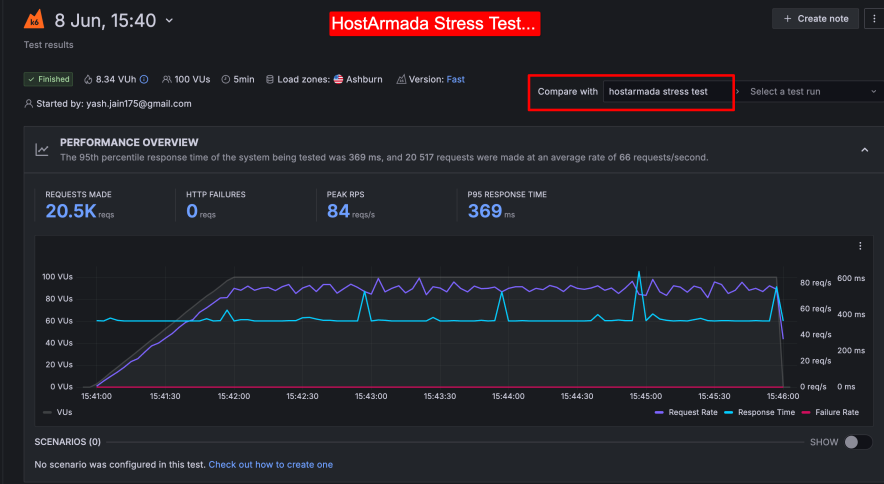Open the top-right three-dot options menu

(x=874, y=19)
